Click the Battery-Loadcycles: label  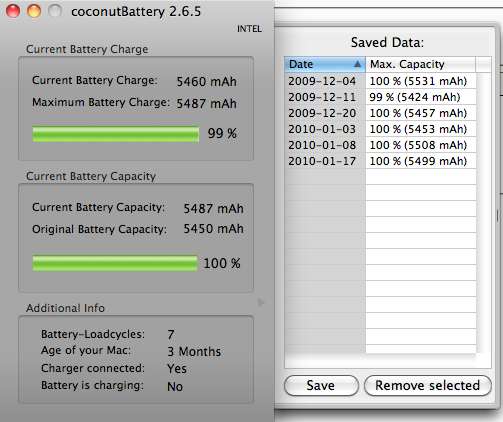[93, 334]
